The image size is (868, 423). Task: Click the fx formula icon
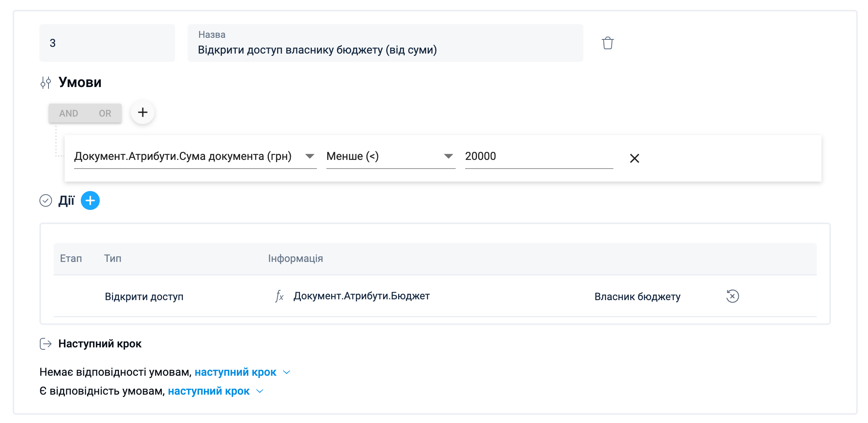pyautogui.click(x=279, y=296)
